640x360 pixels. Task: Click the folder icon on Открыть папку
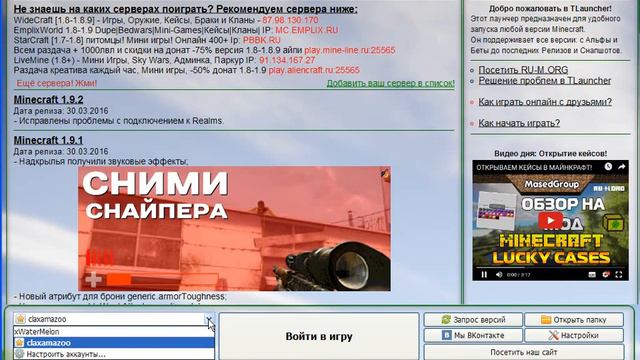tap(546, 320)
